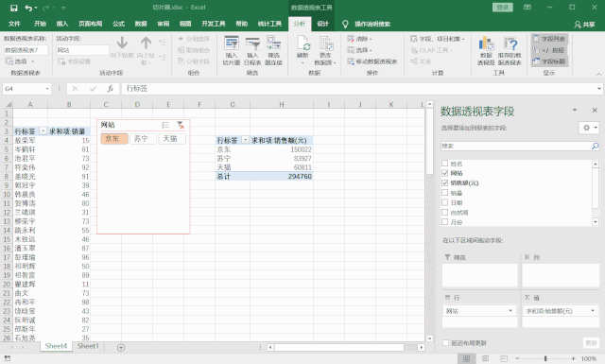Open the 行标签 filter dropdown in cell G4

tap(245, 140)
